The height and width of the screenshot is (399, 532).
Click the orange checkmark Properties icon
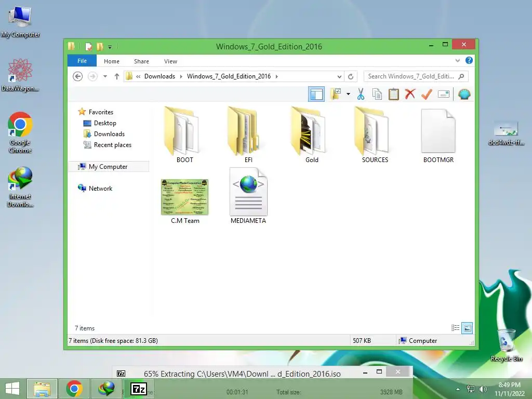(427, 94)
